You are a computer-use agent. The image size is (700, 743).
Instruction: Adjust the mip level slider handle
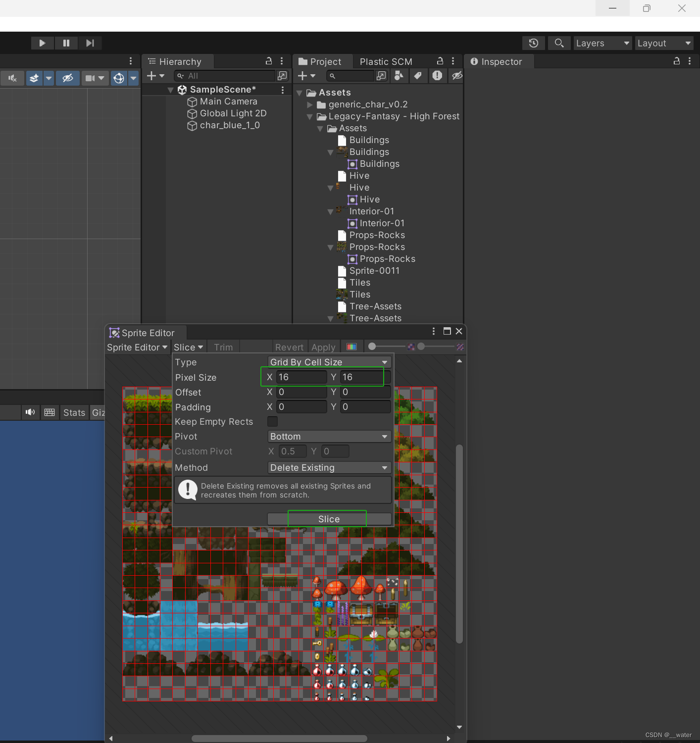(x=421, y=347)
